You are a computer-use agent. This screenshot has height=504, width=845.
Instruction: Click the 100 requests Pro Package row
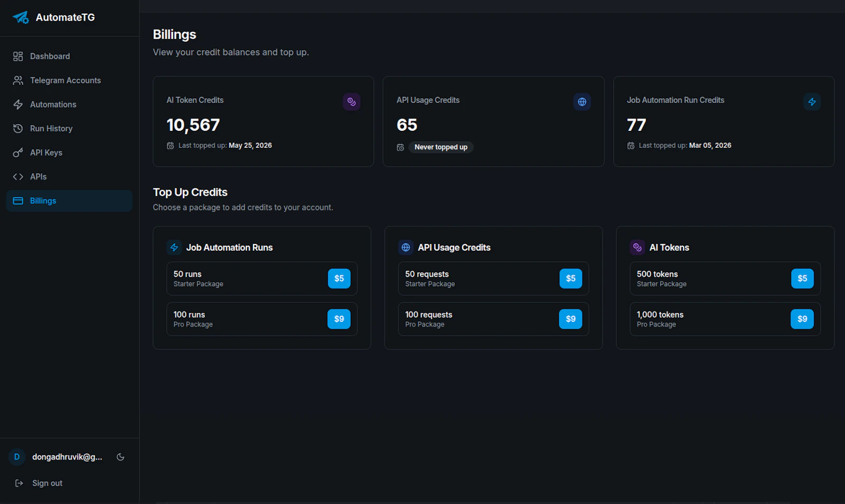click(494, 319)
